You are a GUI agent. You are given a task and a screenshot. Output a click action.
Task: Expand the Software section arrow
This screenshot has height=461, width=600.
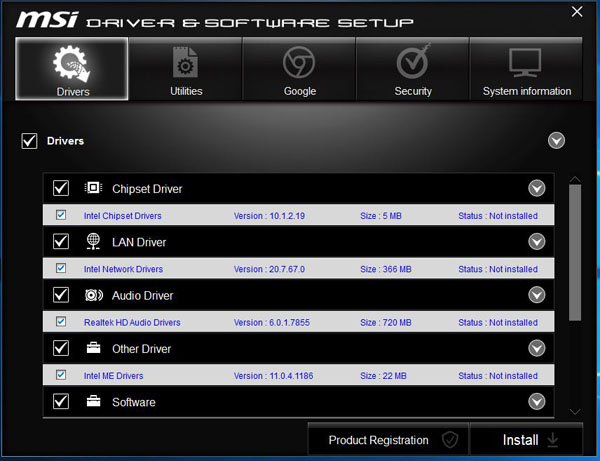tap(536, 401)
